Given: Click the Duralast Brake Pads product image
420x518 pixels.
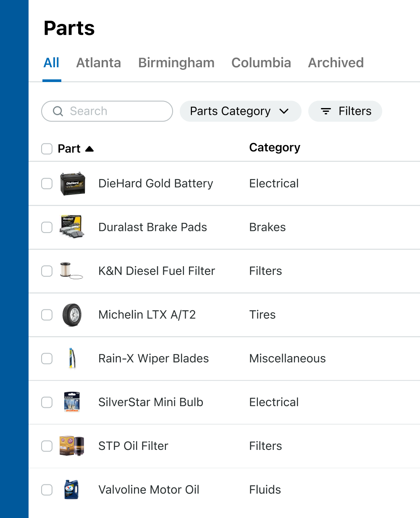Looking at the screenshot, I should [x=72, y=227].
